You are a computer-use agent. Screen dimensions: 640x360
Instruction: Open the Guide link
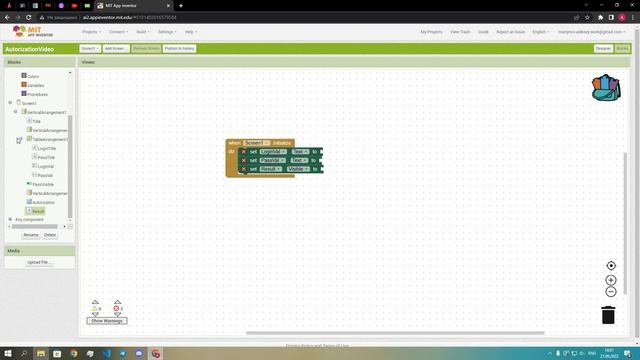[x=483, y=32]
